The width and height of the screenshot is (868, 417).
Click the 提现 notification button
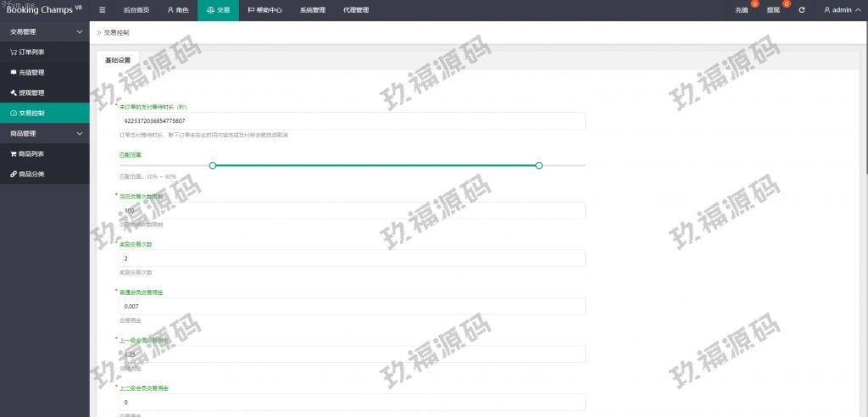(x=773, y=10)
